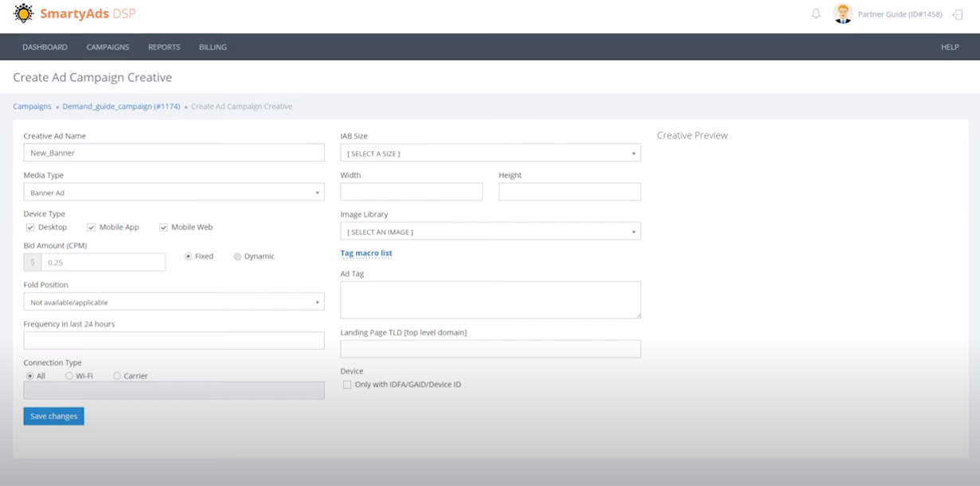Click the Save changes button
The height and width of the screenshot is (486, 980).
pos(53,415)
